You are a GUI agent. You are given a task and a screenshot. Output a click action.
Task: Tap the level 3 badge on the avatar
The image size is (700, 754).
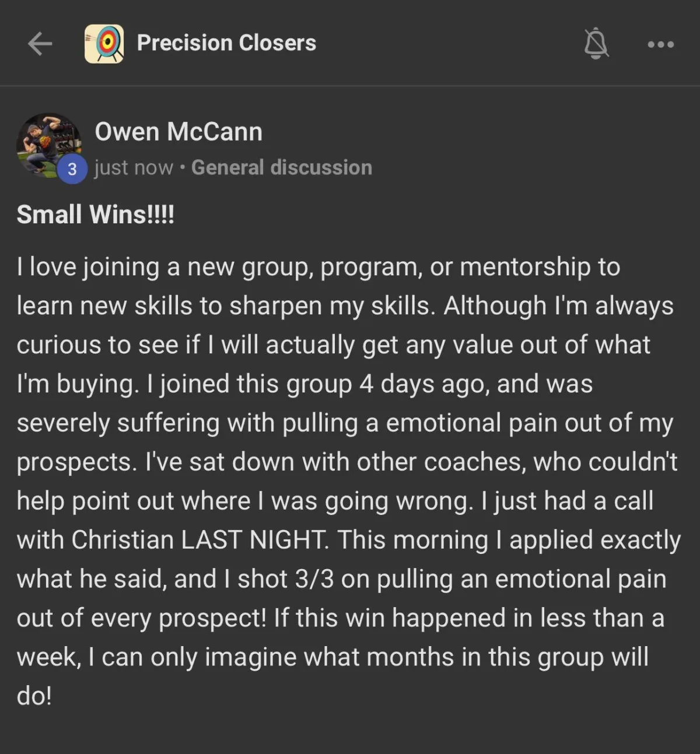(72, 170)
